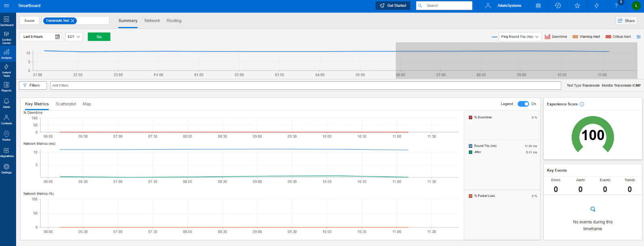Open the chart settings sliders icon
This screenshot has width=644, height=246.
(638, 37)
